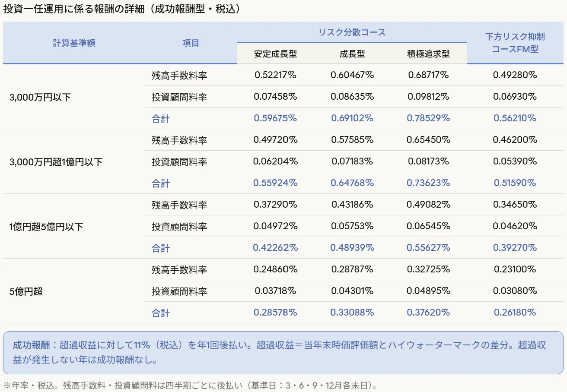The height and width of the screenshot is (392, 567).
Task: Select the 1億円超5億円以下 tier label
Action: point(46,227)
